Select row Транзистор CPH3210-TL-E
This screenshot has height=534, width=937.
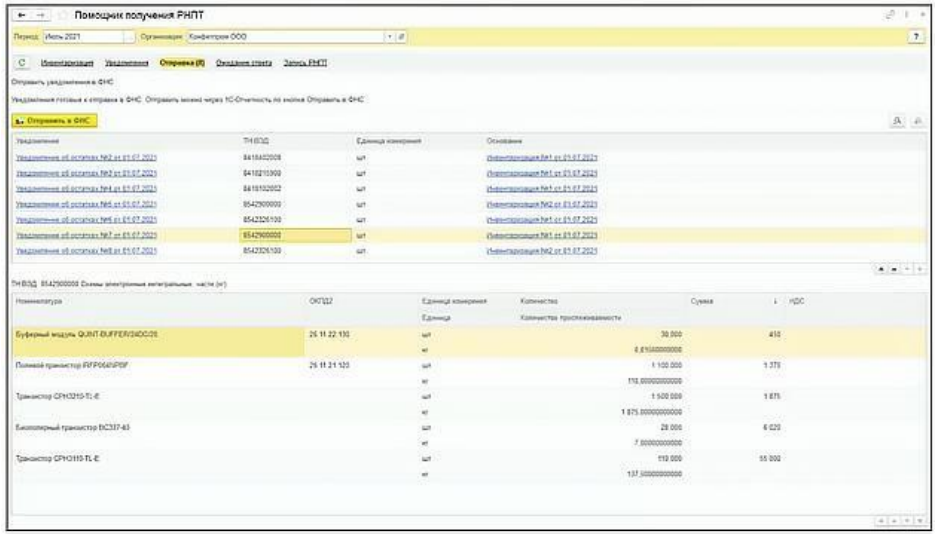[469, 404]
